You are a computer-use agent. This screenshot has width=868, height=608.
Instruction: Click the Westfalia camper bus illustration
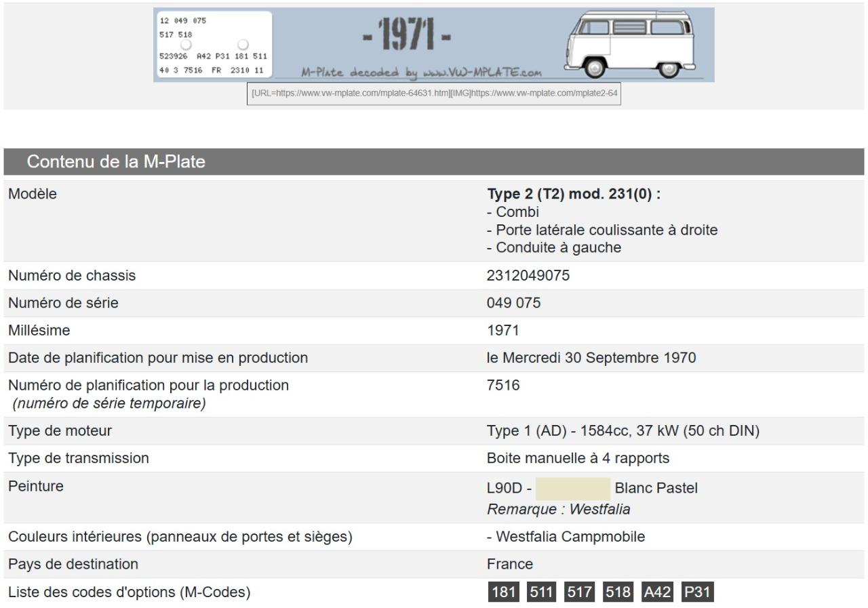tap(631, 45)
